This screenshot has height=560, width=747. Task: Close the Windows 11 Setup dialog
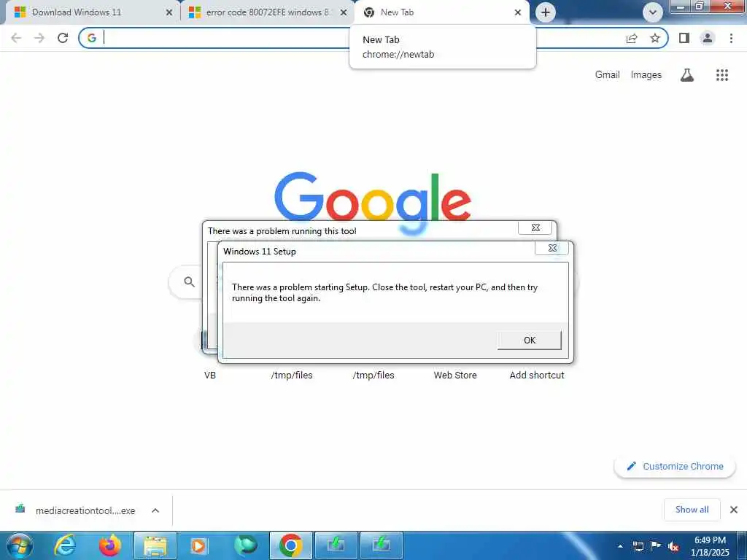552,248
